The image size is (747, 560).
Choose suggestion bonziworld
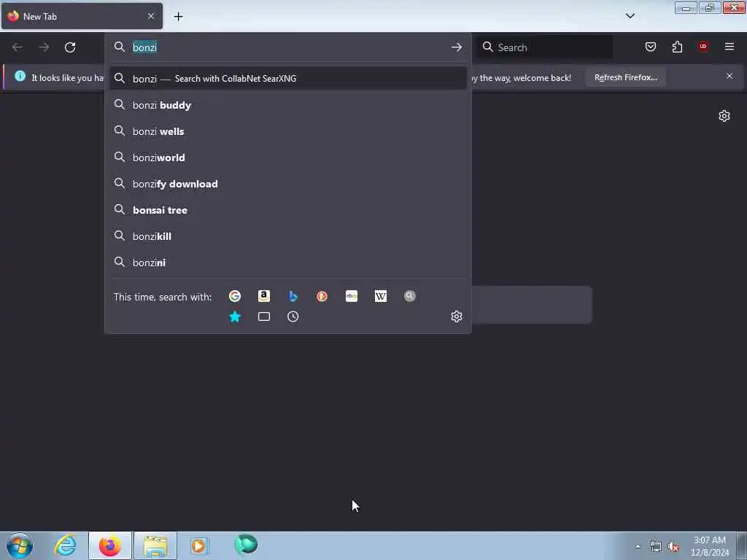[x=287, y=157]
